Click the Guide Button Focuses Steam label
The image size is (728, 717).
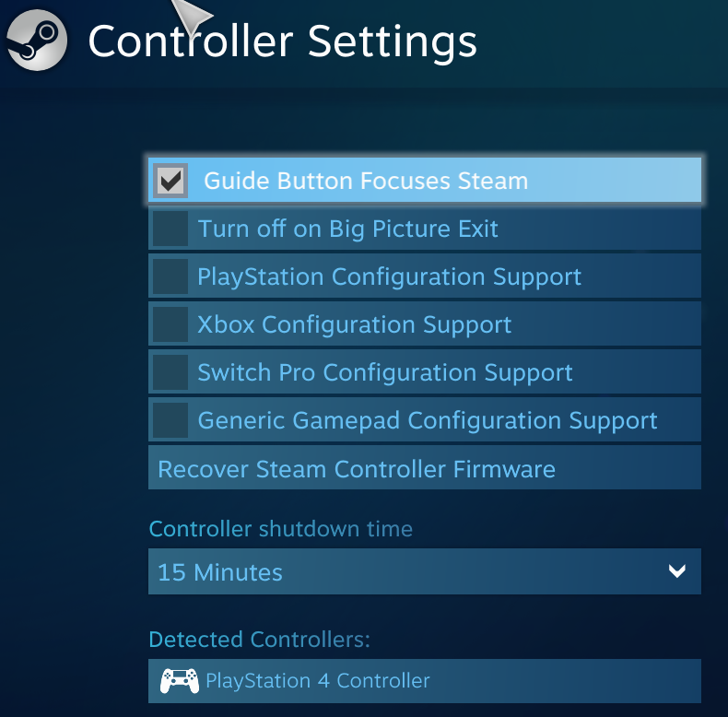[x=366, y=181]
